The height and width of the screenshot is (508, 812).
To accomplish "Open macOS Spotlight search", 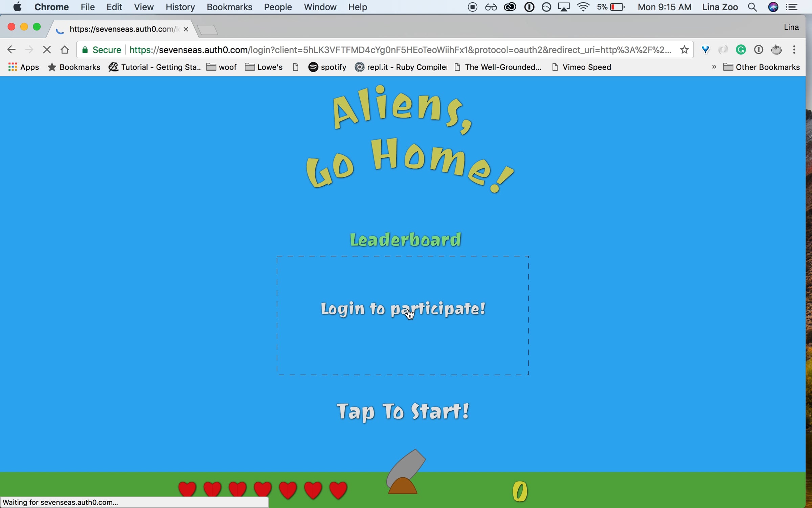I will pos(752,7).
